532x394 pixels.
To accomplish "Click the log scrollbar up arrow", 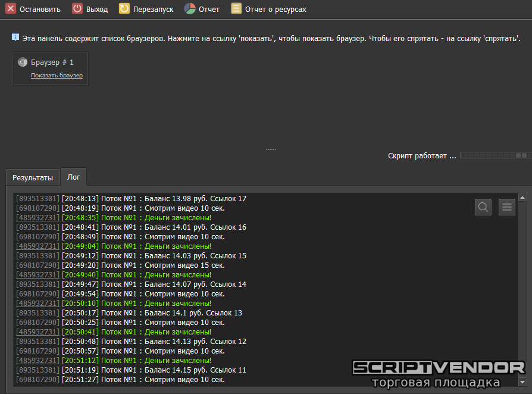I will (x=522, y=198).
